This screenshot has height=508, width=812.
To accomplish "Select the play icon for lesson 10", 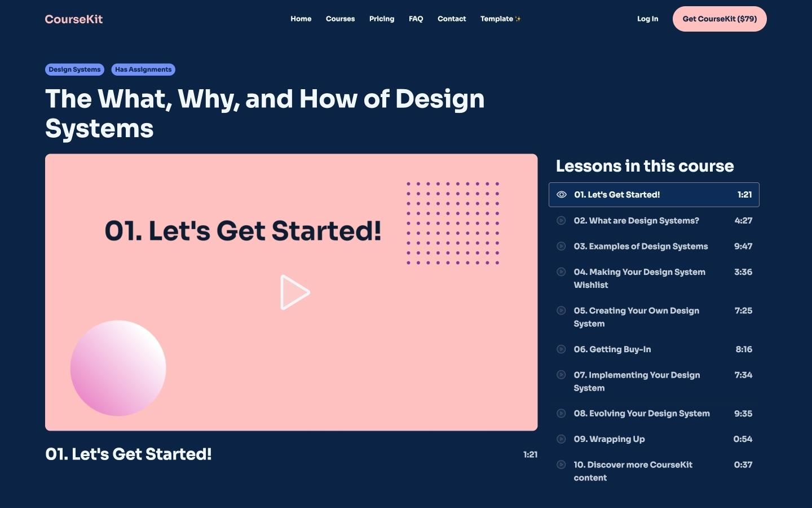I will coord(562,464).
